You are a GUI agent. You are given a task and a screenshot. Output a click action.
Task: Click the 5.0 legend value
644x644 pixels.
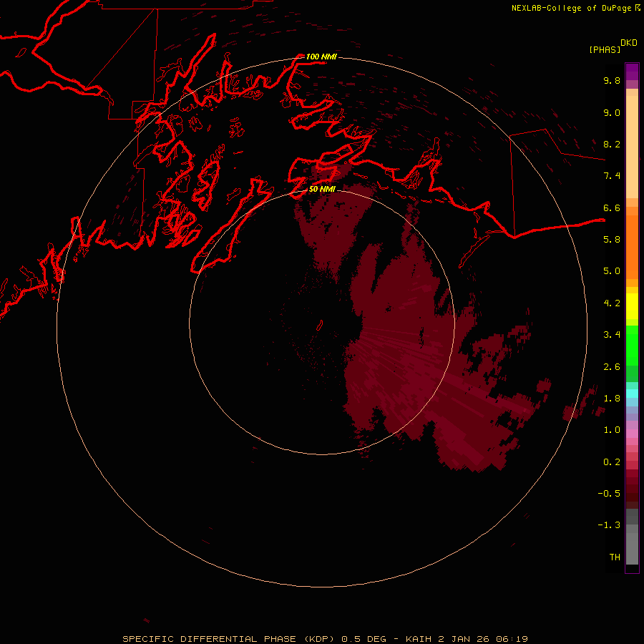612,271
